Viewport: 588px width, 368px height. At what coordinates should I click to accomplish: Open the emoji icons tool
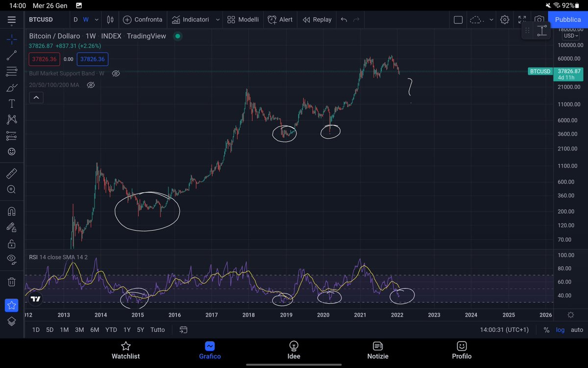coord(12,152)
